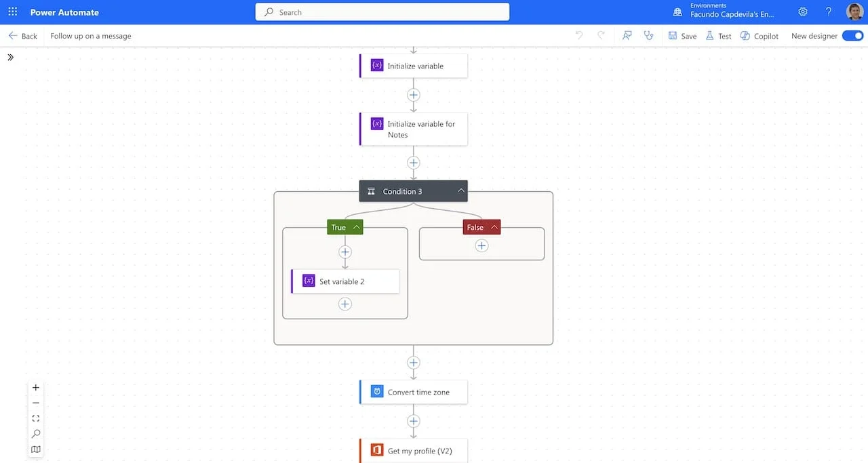Zoom in on the canvas
Screen dimensions: 868x463
point(36,388)
